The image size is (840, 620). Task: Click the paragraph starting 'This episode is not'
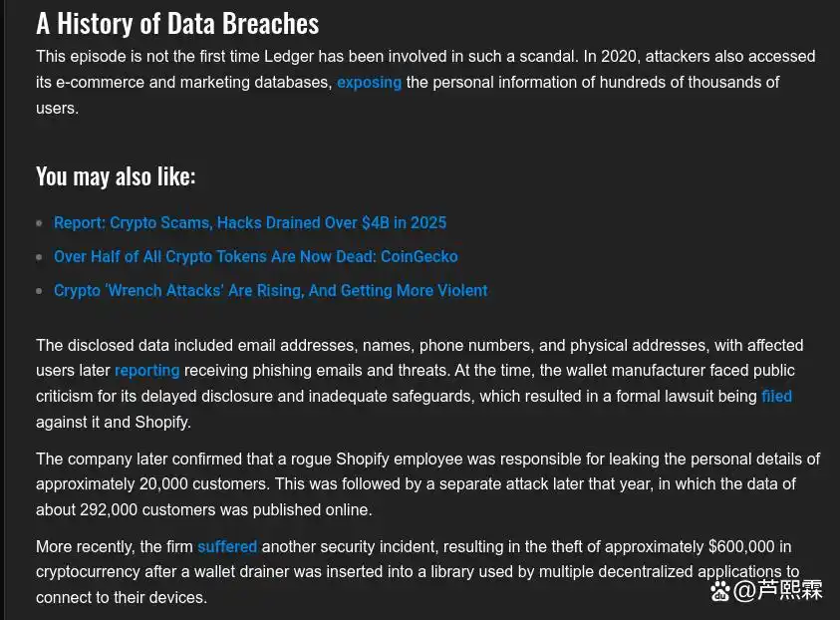425,82
